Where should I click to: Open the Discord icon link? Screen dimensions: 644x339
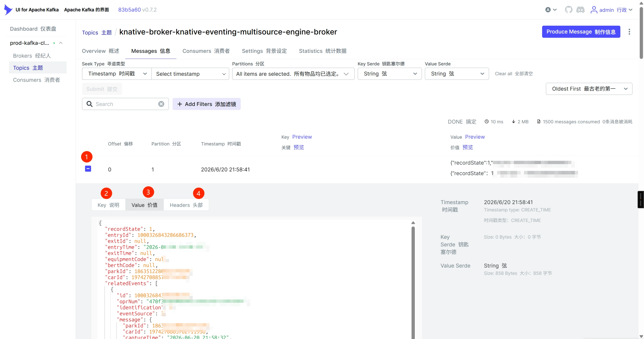click(580, 10)
